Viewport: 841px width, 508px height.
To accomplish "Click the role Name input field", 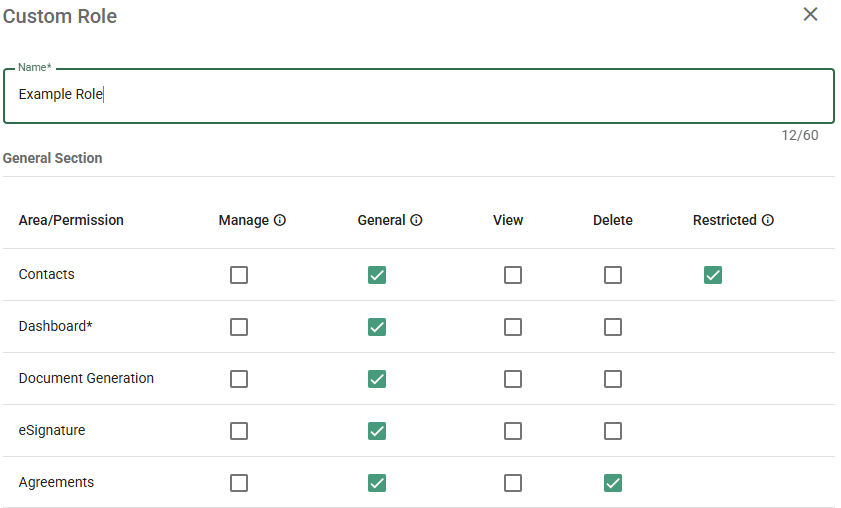I will click(418, 95).
